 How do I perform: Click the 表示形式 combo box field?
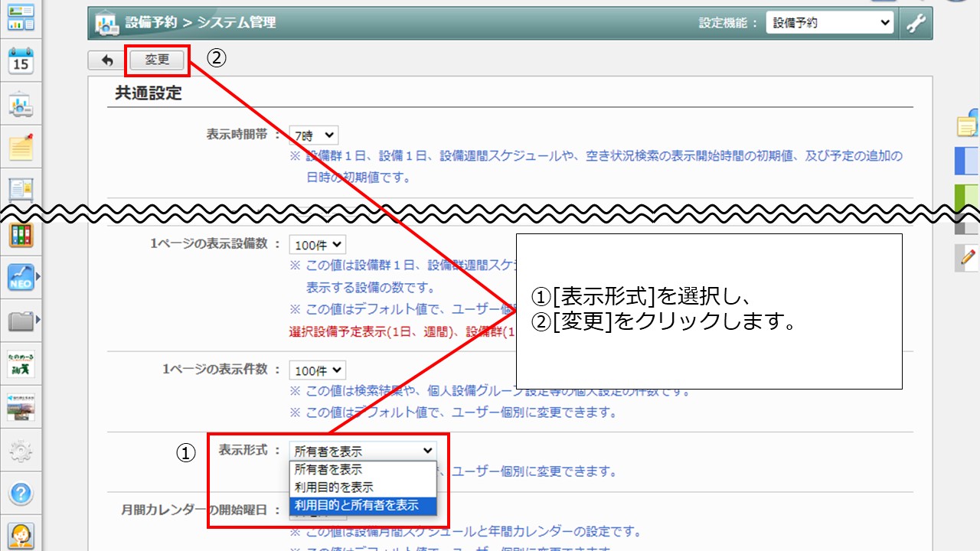363,452
